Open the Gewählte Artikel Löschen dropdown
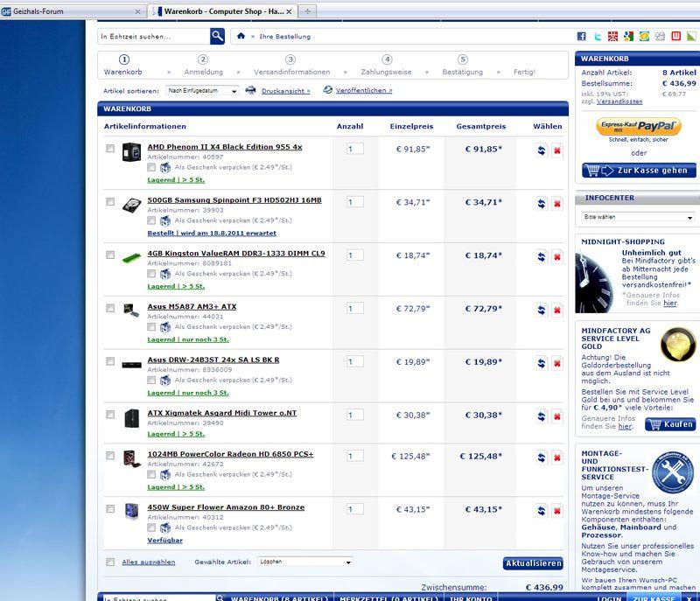 coord(305,562)
